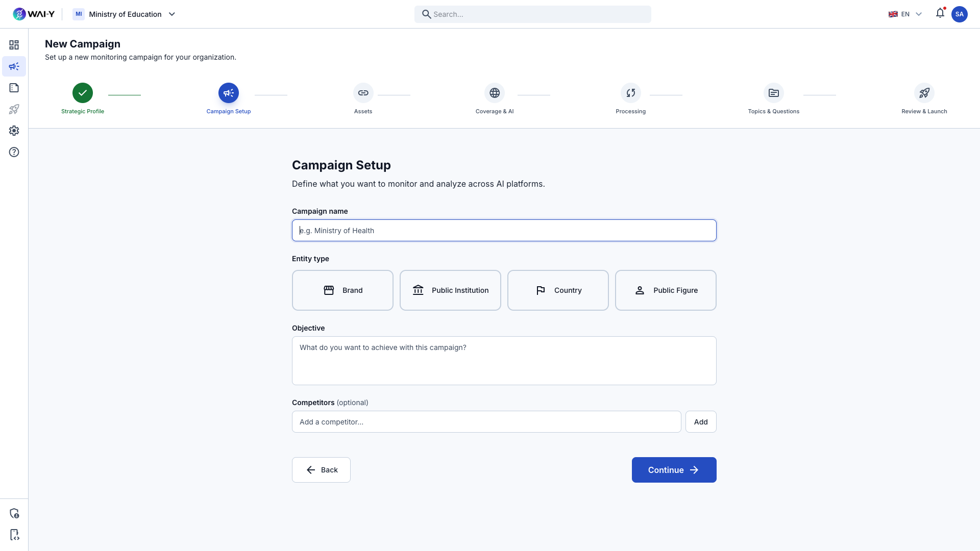This screenshot has height=551, width=980.
Task: Open the Dashboard from the sidebar
Action: tap(14, 45)
